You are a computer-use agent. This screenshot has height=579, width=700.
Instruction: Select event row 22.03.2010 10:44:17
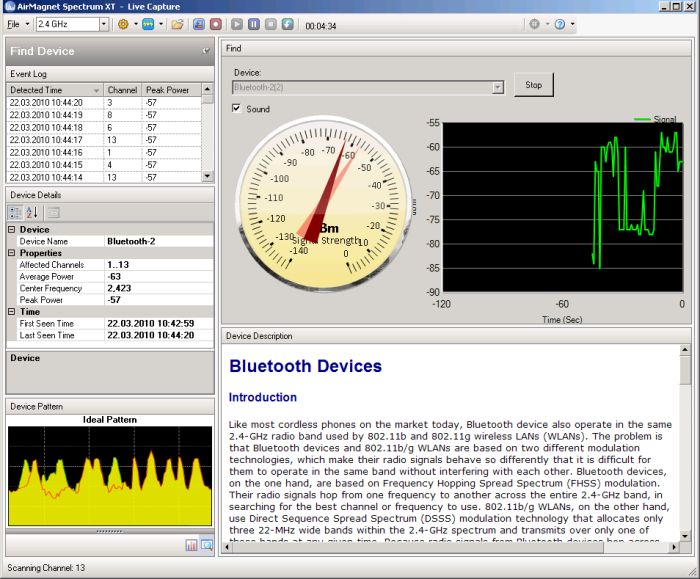point(104,140)
